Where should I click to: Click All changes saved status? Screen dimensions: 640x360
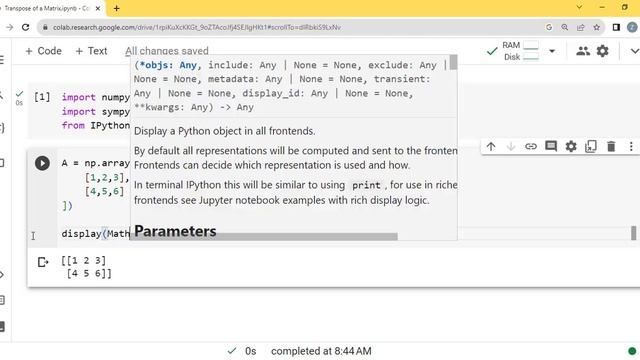pos(167,51)
